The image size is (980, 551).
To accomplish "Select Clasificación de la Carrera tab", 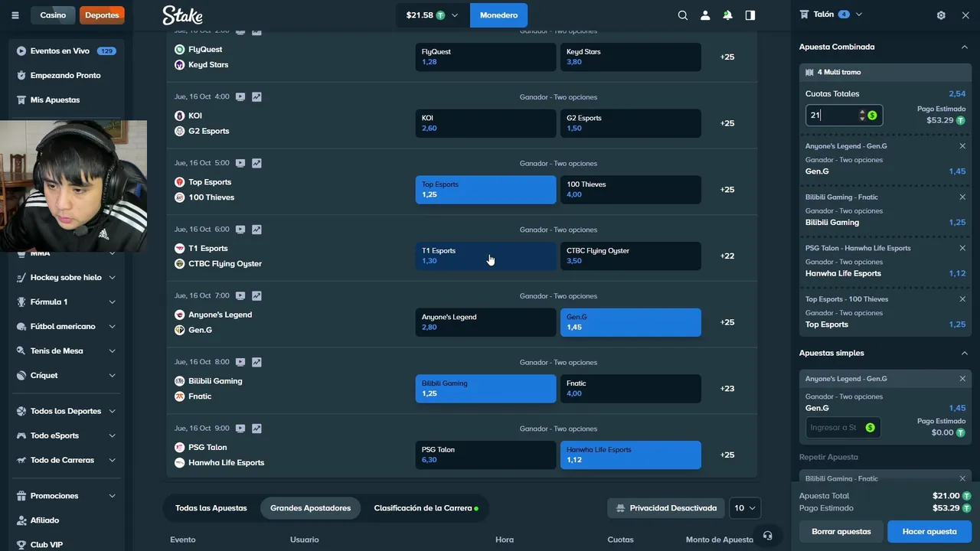I will (x=426, y=508).
